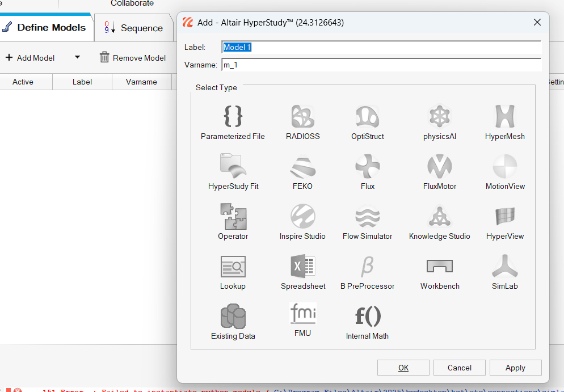This screenshot has height=392, width=564.
Task: Edit the Varname input field
Action: pyautogui.click(x=381, y=65)
